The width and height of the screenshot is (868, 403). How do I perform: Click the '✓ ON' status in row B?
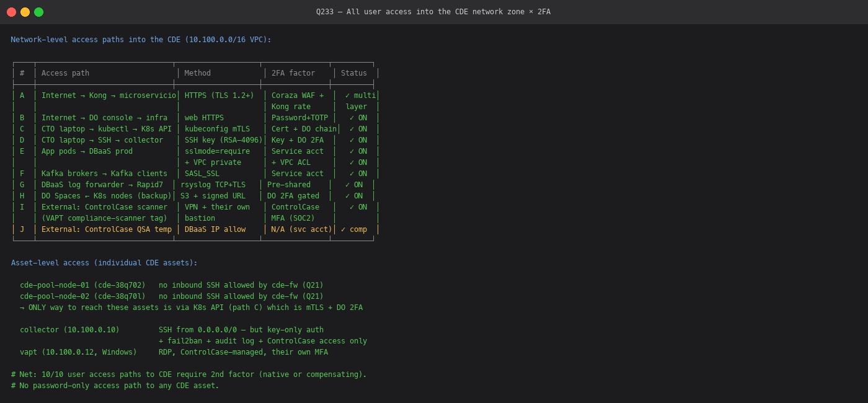(x=358, y=118)
